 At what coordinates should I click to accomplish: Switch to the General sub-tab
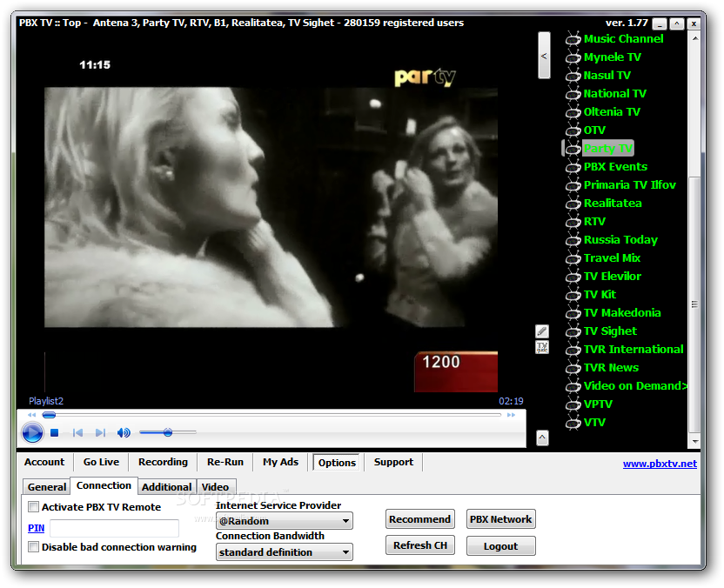[47, 487]
